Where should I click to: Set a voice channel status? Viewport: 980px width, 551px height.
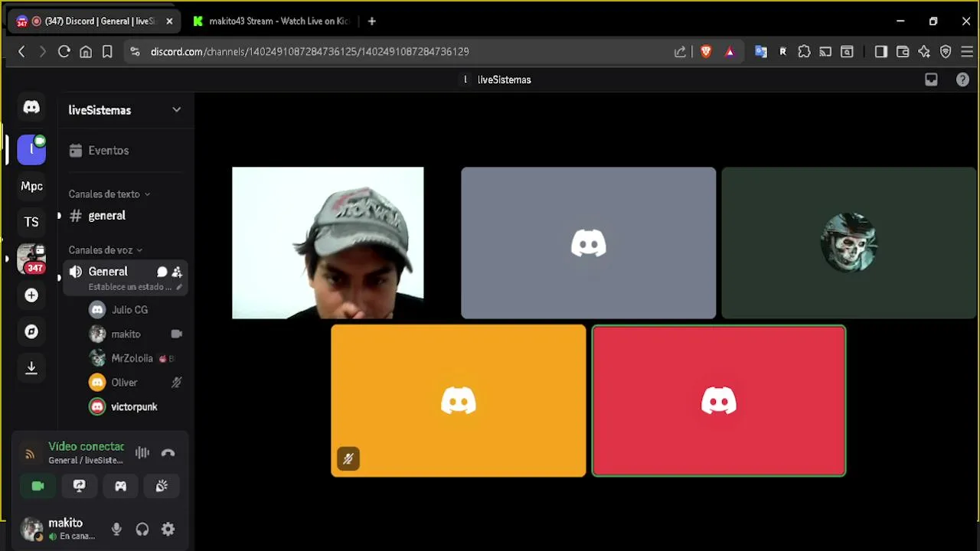135,287
